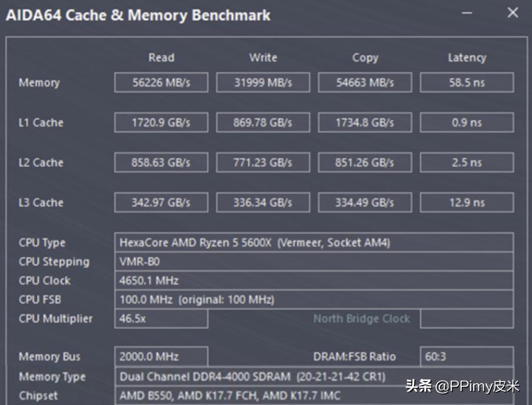Select the L2 Cache Latency box
The image size is (532, 405).
click(467, 163)
